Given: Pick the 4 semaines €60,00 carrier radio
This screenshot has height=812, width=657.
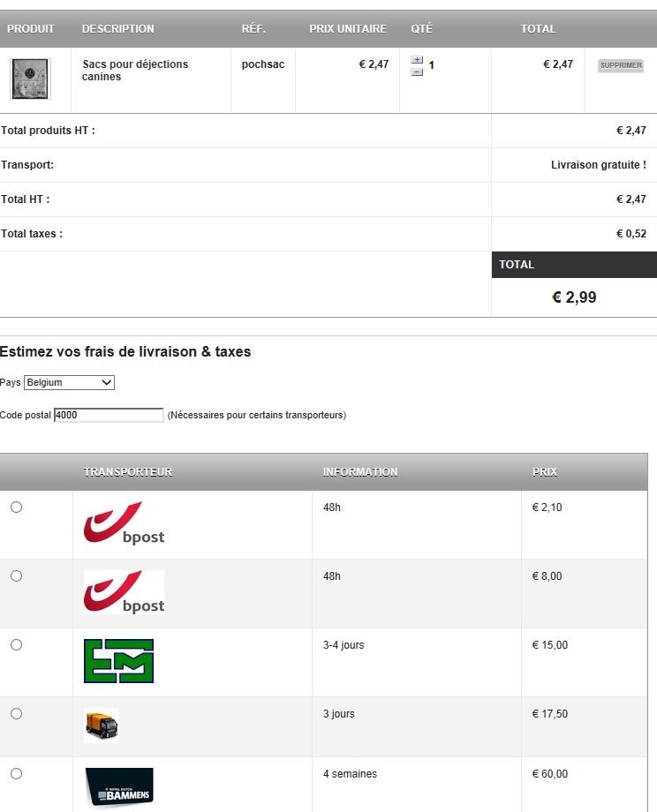Looking at the screenshot, I should (x=16, y=774).
